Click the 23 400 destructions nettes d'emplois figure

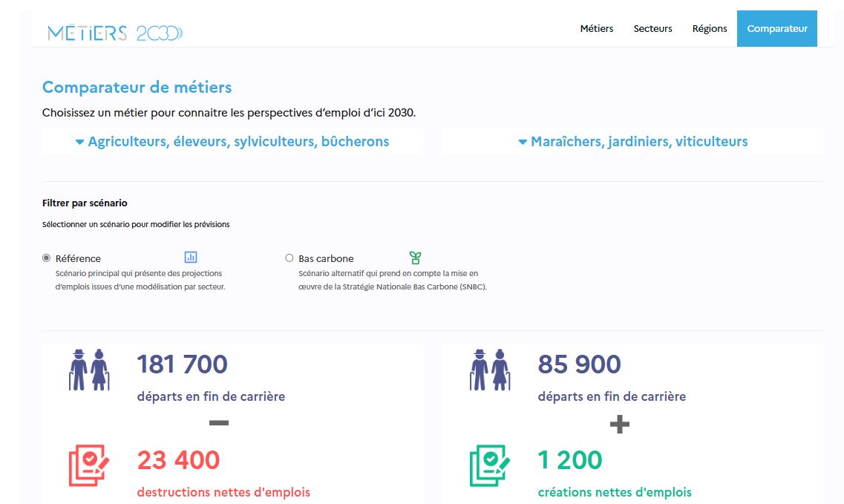pos(178,460)
